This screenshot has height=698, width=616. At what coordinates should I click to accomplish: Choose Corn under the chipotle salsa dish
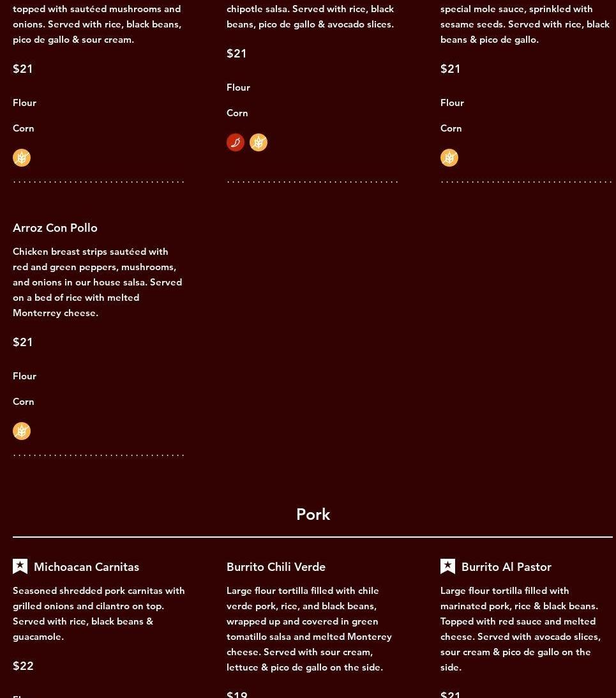pyautogui.click(x=237, y=113)
